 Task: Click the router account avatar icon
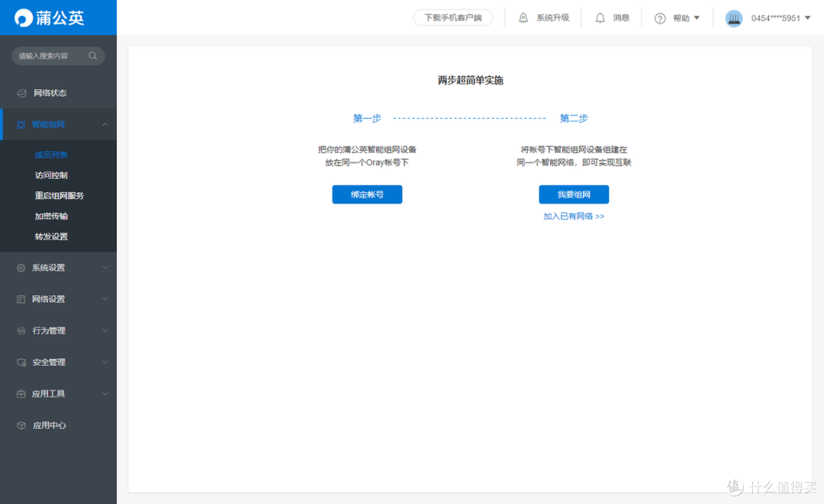point(734,18)
